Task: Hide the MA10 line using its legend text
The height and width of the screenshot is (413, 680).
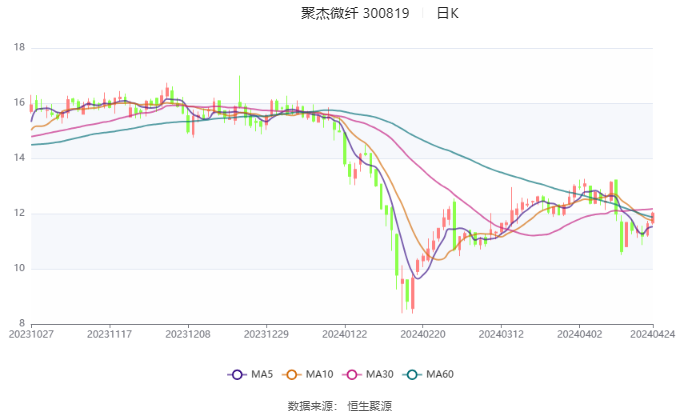Action: click(x=320, y=374)
